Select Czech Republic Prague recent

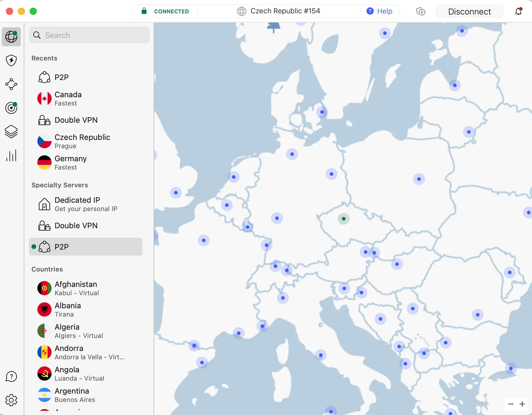click(x=86, y=141)
